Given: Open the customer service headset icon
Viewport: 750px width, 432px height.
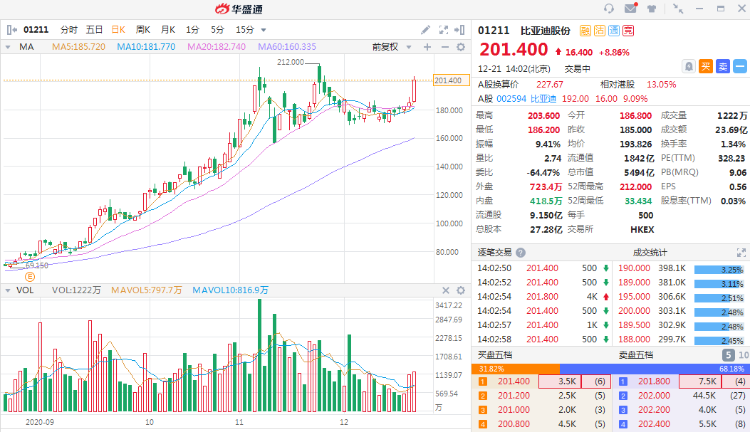Looking at the screenshot, I should pyautogui.click(x=607, y=8).
